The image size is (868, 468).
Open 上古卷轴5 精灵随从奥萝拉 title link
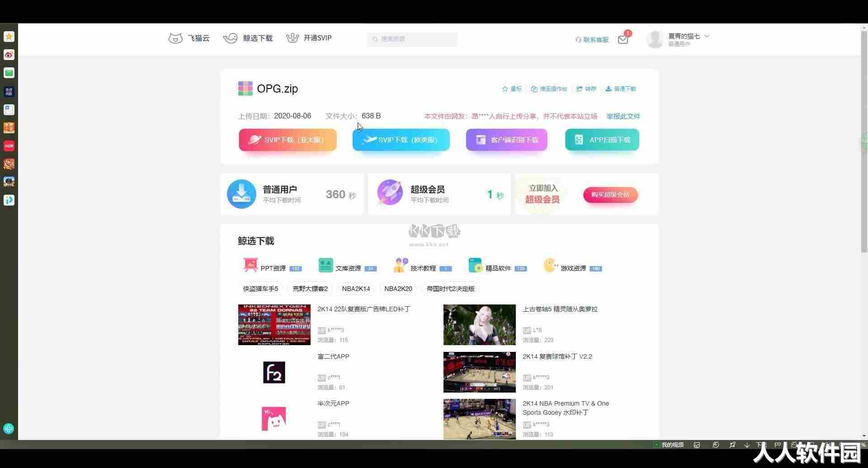(560, 309)
